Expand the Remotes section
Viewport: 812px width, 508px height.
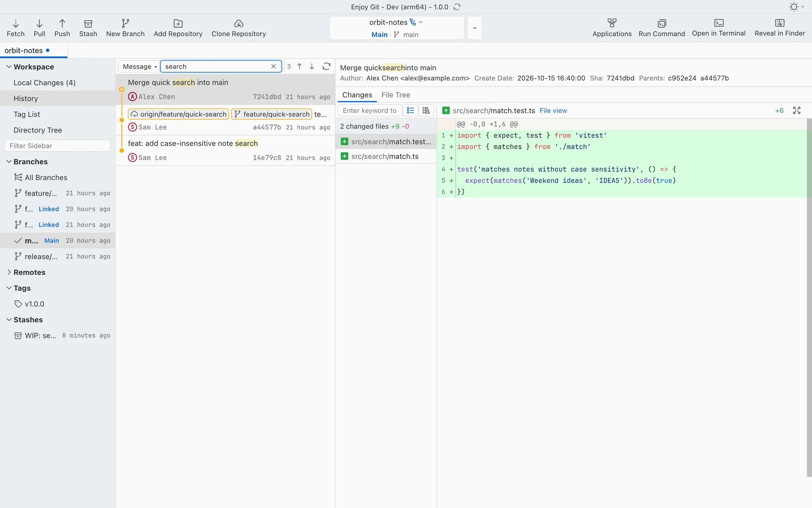(x=9, y=272)
